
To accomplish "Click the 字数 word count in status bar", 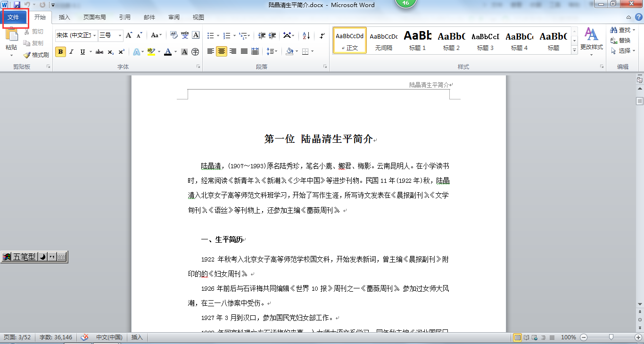I will 56,337.
